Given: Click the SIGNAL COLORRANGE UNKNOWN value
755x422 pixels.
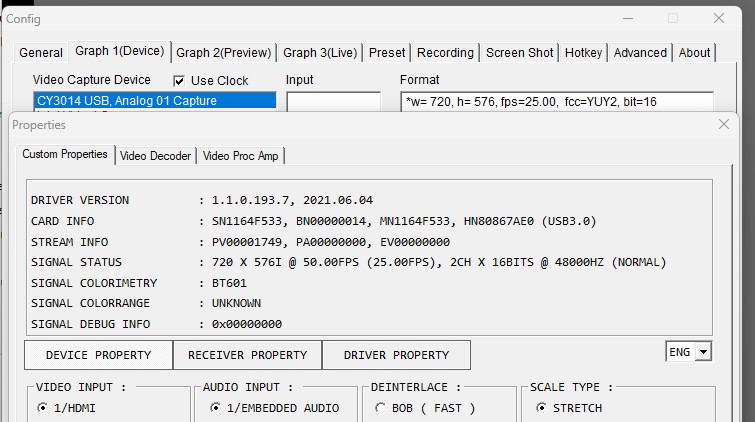Looking at the screenshot, I should 236,303.
